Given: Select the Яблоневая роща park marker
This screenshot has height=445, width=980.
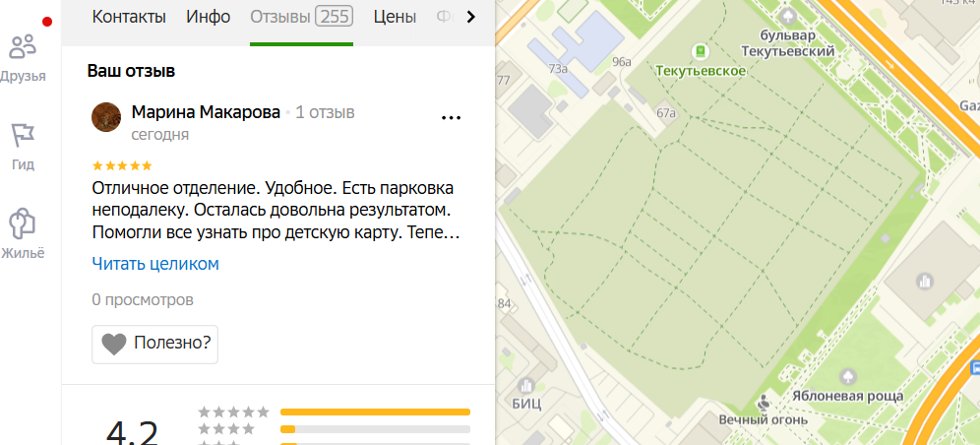Looking at the screenshot, I should 847,376.
